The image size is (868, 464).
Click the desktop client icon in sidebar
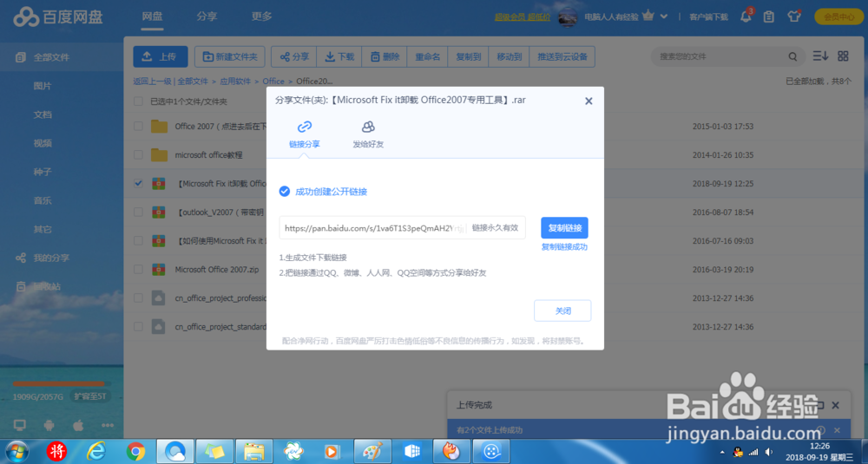20,425
